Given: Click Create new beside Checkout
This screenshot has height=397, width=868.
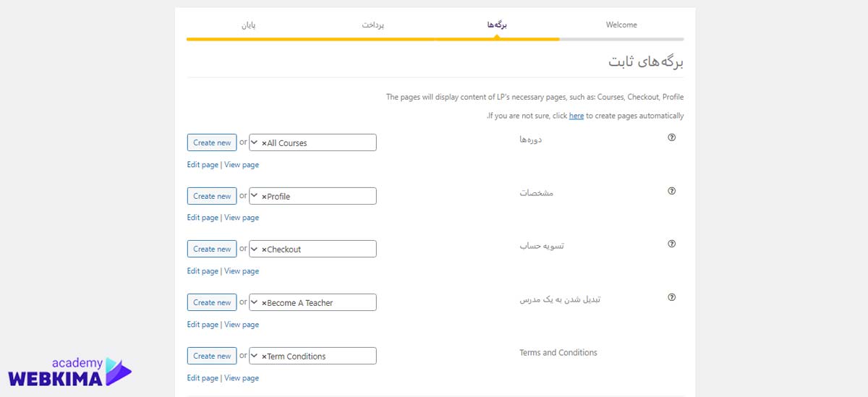Looking at the screenshot, I should tap(212, 249).
